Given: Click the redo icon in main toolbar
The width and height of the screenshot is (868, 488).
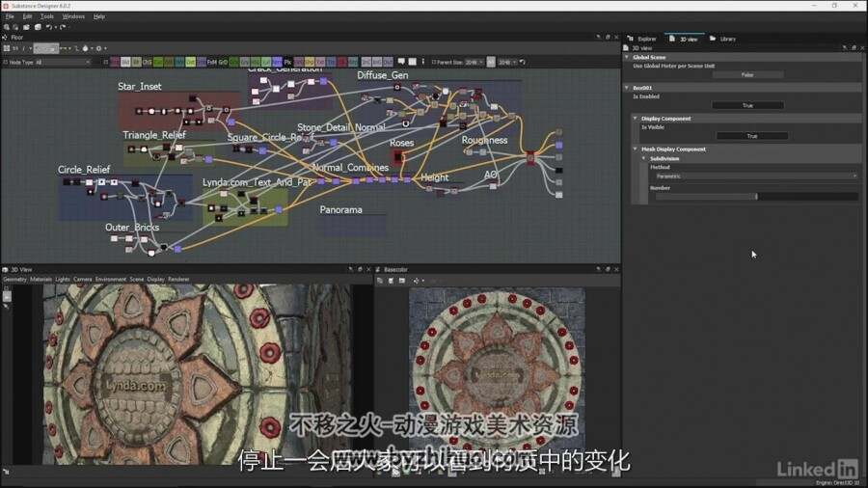Looking at the screenshot, I should [x=63, y=27].
